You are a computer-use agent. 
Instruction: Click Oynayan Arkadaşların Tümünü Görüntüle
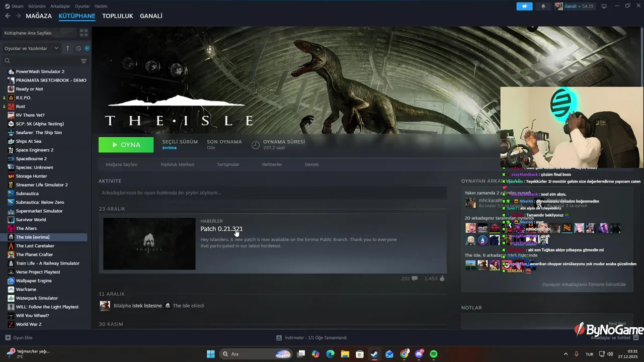pyautogui.click(x=584, y=285)
